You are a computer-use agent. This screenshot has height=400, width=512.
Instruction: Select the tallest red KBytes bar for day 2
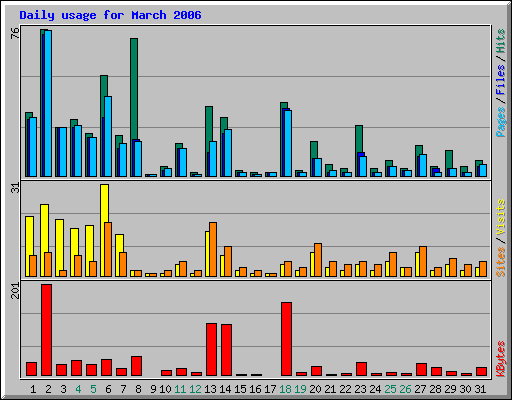47,330
